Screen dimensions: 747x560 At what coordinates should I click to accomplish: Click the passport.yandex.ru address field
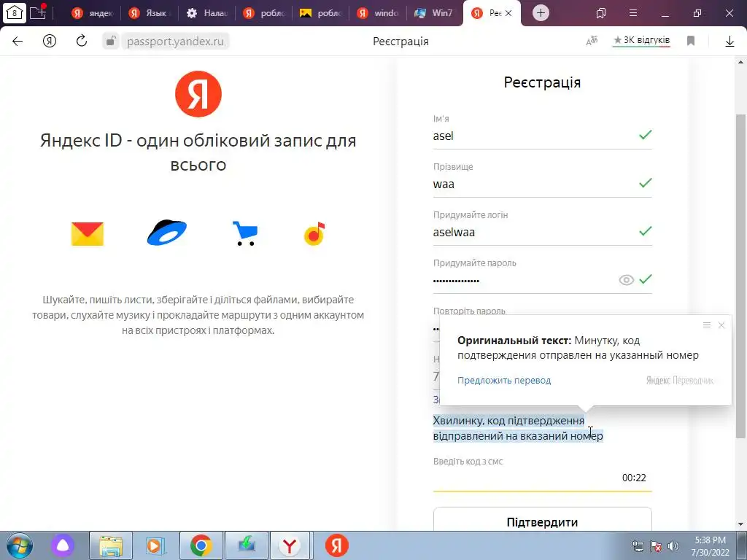tap(175, 42)
